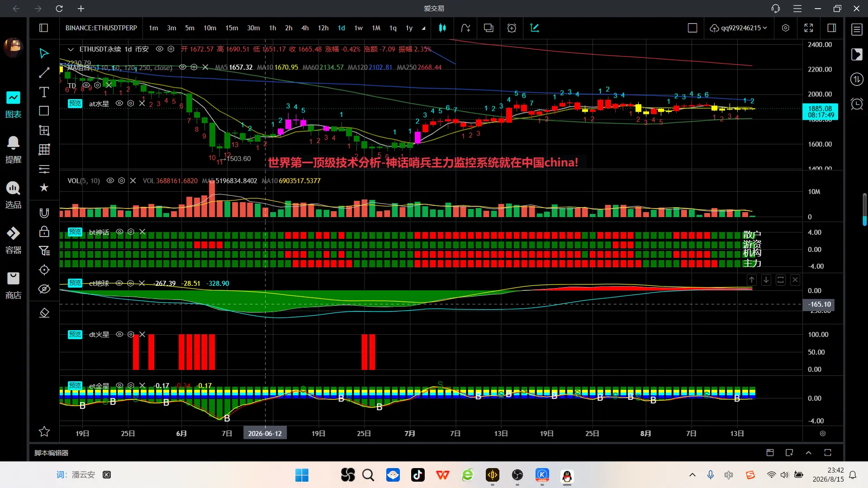Open the alarm clock panel on right

(x=857, y=104)
